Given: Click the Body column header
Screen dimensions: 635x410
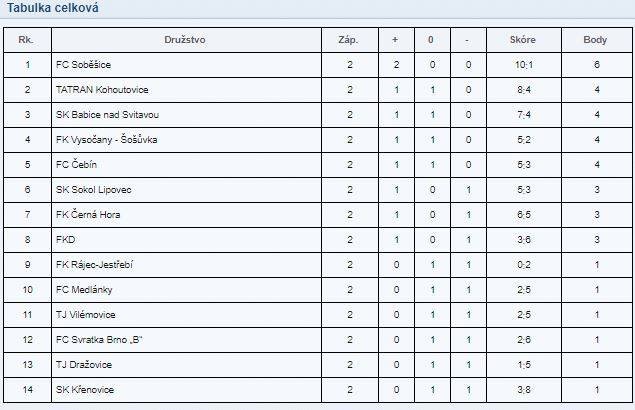Looking at the screenshot, I should 595,40.
